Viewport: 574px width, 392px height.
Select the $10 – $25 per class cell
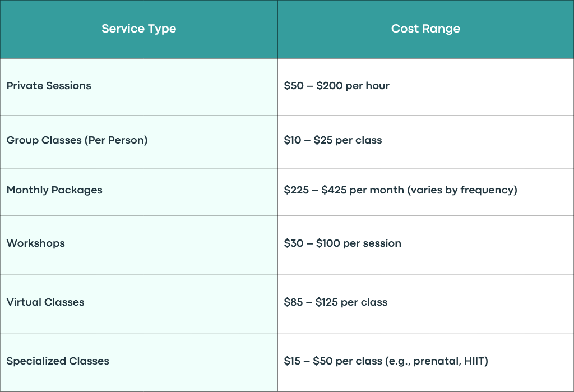(426, 142)
